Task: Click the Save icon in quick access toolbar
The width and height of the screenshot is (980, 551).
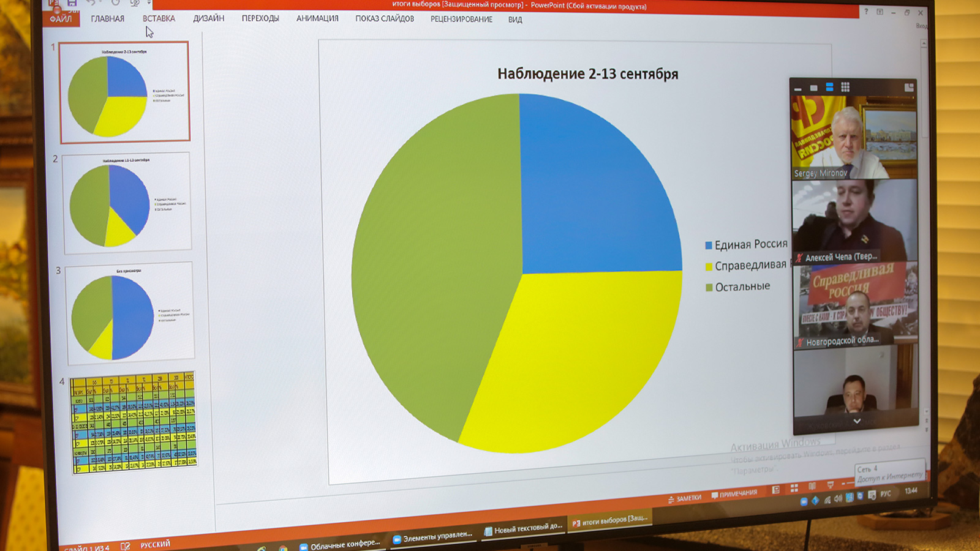Action: point(72,4)
